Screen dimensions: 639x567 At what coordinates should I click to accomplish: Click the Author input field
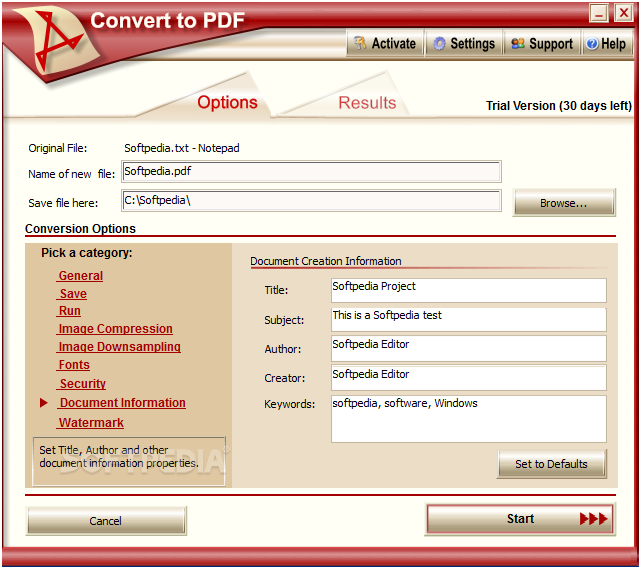click(x=469, y=349)
